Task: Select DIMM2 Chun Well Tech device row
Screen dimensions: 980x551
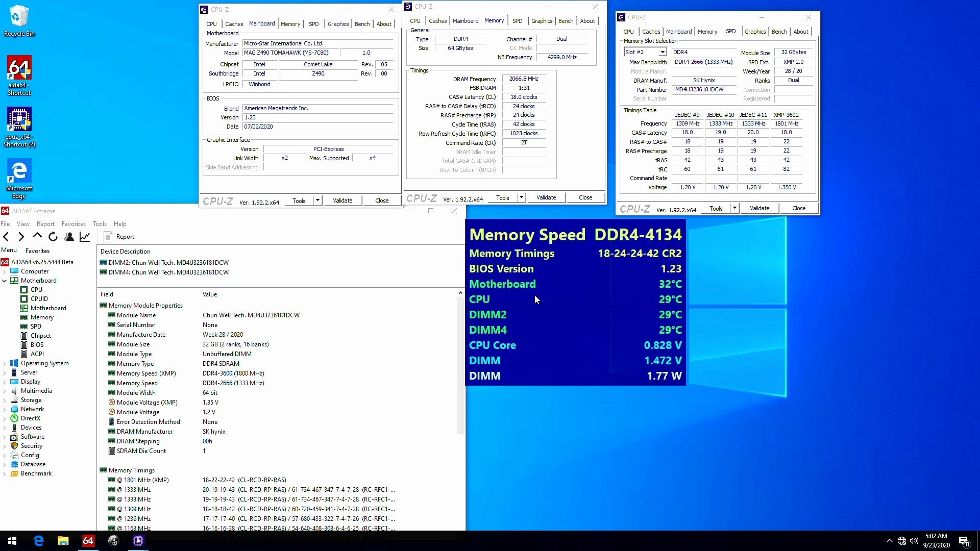Action: click(x=164, y=263)
